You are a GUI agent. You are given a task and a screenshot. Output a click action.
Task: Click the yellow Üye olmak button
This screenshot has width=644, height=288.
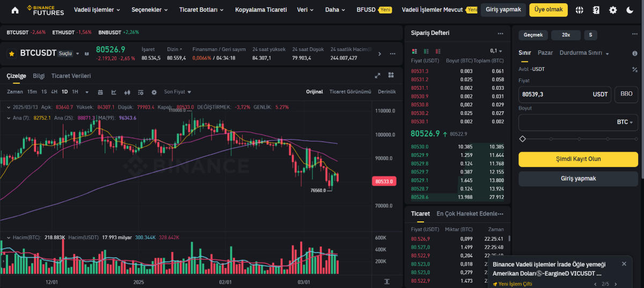[548, 10]
